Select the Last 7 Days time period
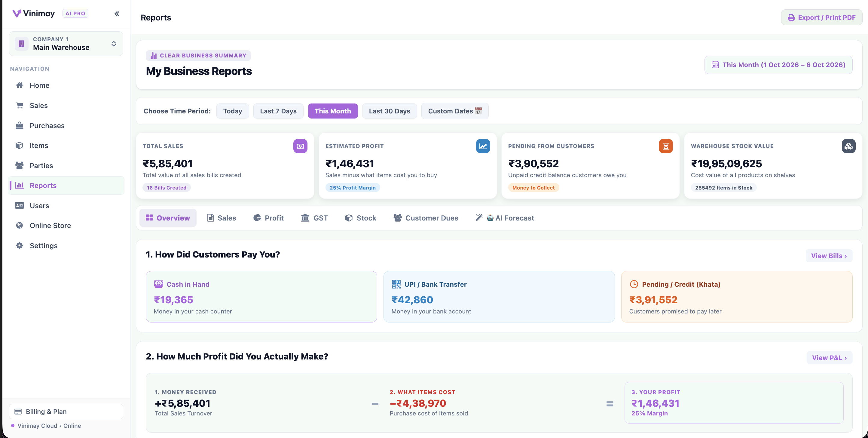868x438 pixels. pos(278,111)
